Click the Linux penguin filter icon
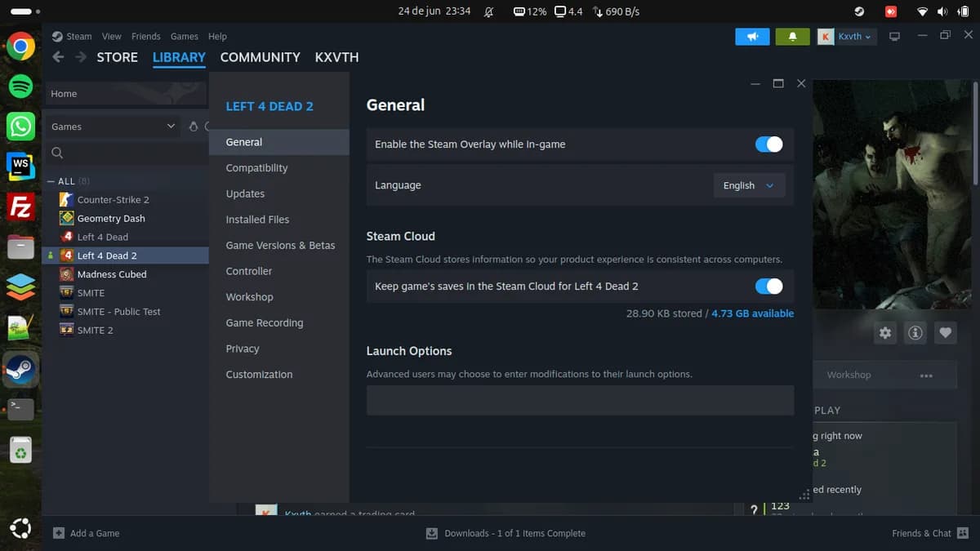 [194, 127]
